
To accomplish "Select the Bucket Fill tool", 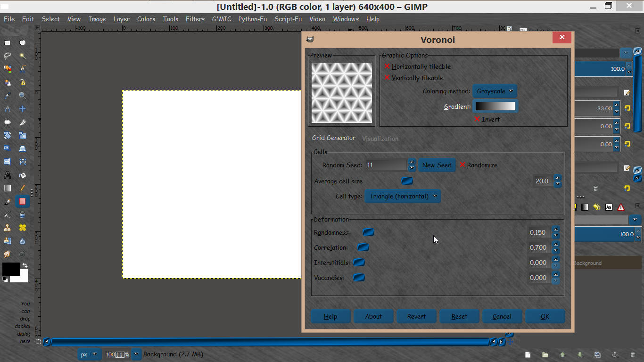I will [x=23, y=175].
